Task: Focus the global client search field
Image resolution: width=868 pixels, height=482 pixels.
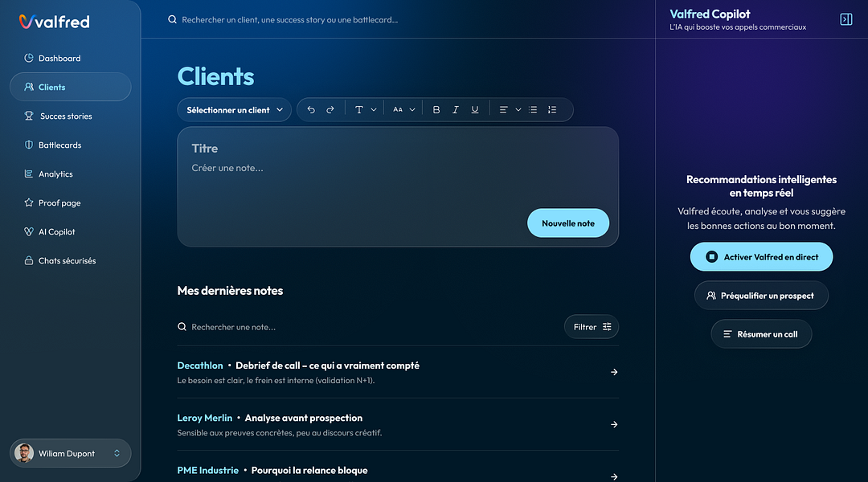Action: point(289,19)
